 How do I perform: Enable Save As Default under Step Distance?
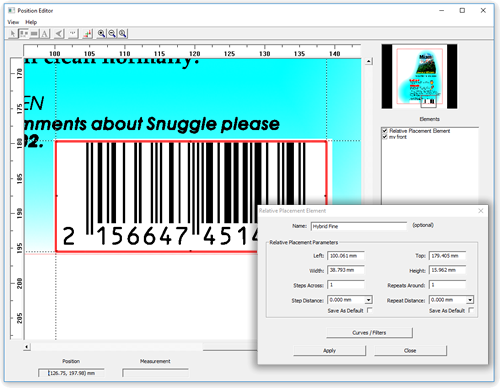369,310
